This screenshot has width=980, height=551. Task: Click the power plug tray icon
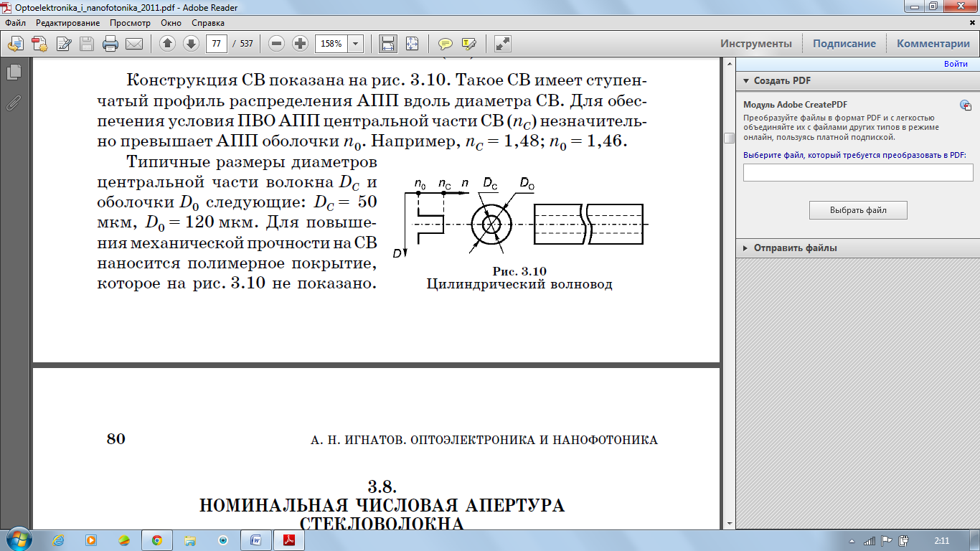point(904,540)
